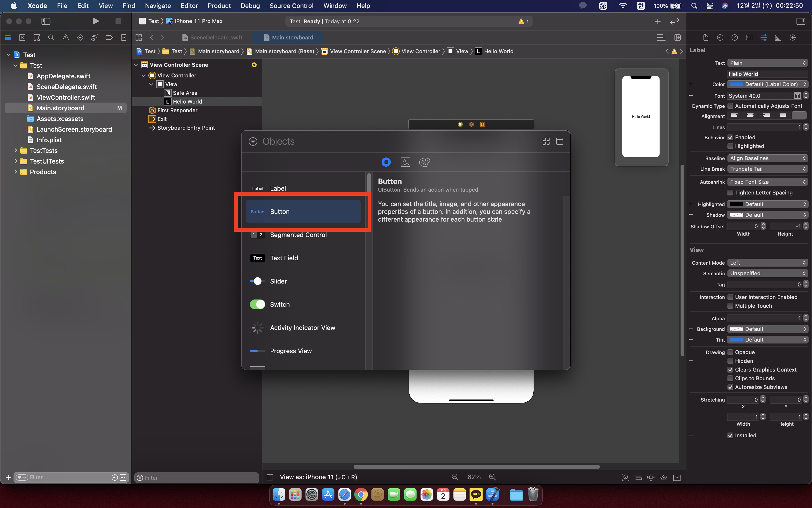Switch to SceneDelegate.swift tab
The image size is (812, 508).
[x=212, y=38]
